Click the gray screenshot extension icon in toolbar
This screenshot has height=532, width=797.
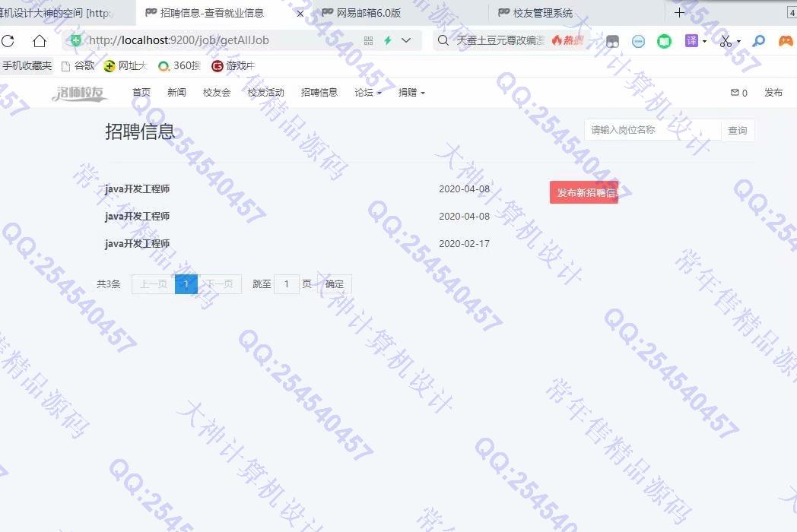click(612, 41)
